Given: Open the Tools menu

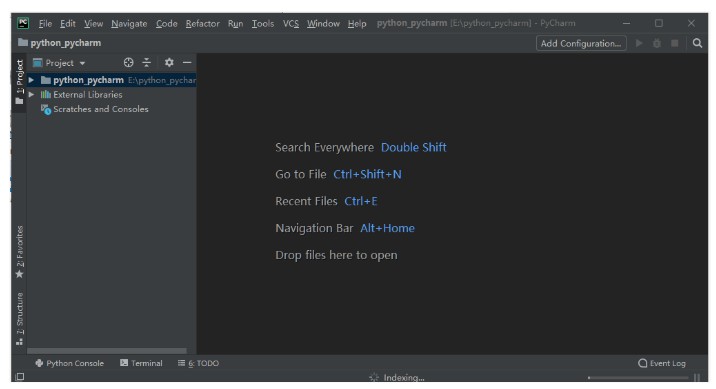Looking at the screenshot, I should point(263,23).
